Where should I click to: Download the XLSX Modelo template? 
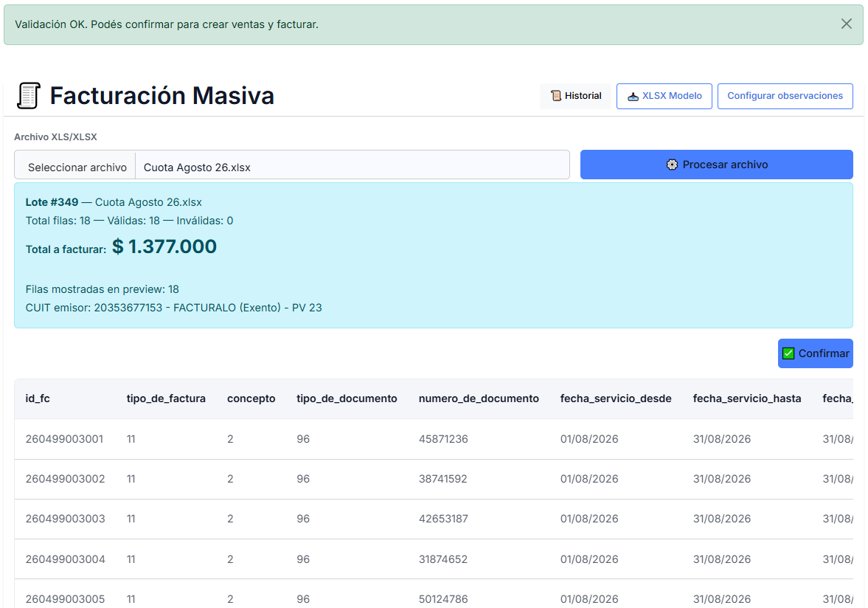click(x=664, y=96)
